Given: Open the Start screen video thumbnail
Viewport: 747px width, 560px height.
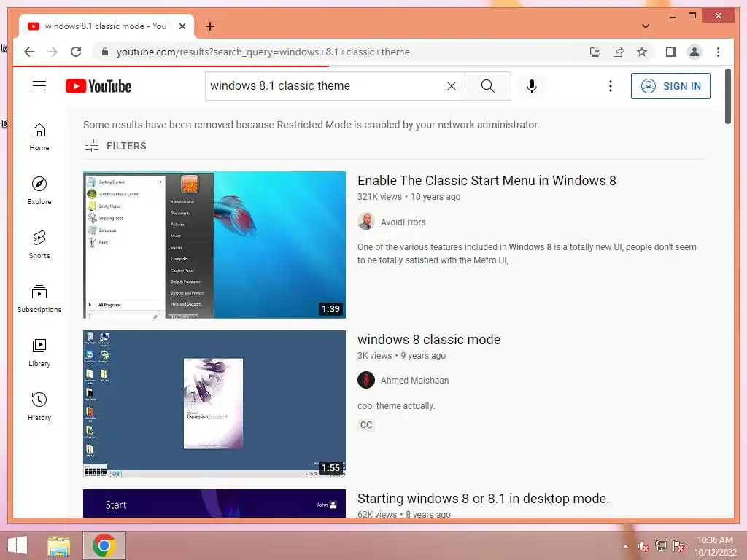Looking at the screenshot, I should pyautogui.click(x=214, y=503).
